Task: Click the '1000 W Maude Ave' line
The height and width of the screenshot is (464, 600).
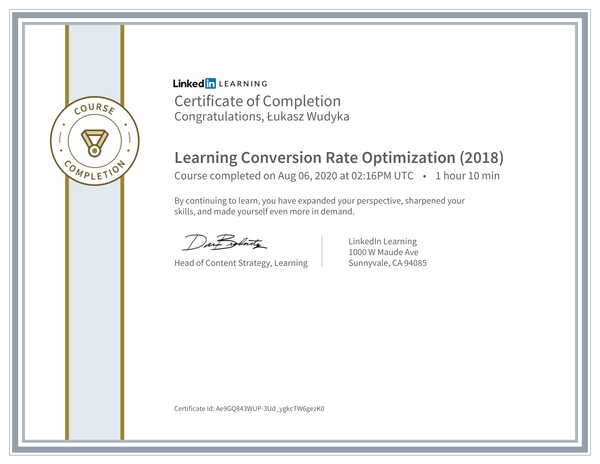Action: (383, 252)
